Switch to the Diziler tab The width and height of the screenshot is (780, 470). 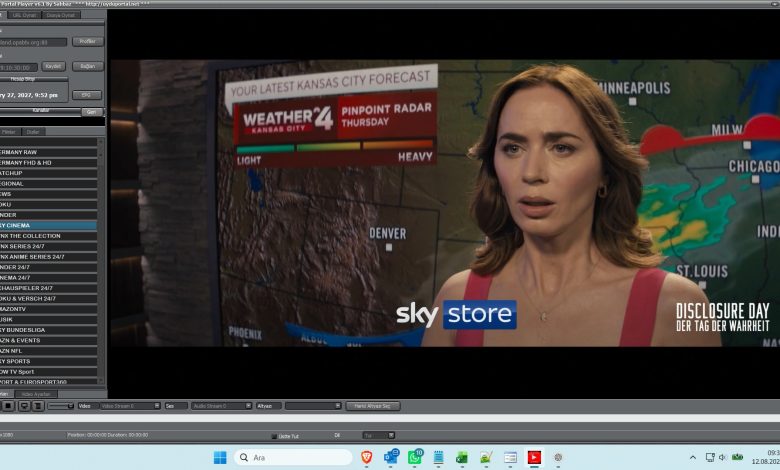[x=33, y=132]
